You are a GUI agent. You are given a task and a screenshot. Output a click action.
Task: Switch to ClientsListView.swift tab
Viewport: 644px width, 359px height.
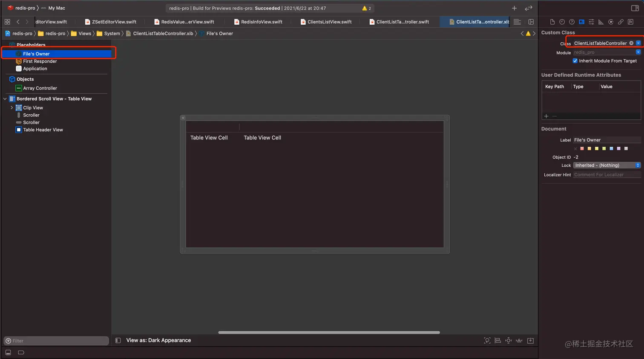(x=326, y=22)
